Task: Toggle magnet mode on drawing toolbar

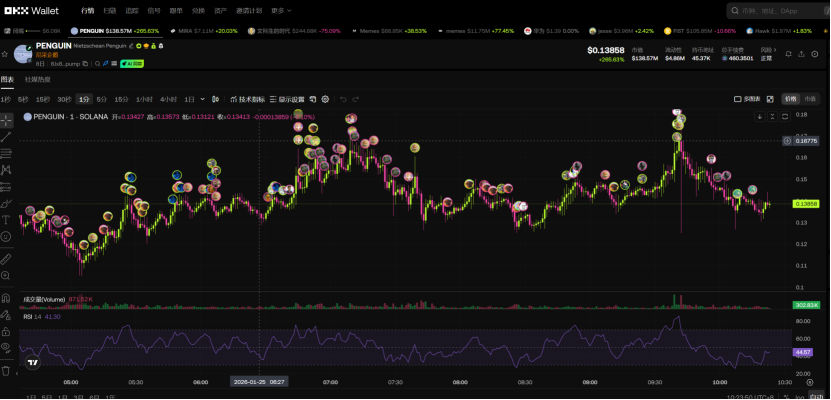Action: 6,298
